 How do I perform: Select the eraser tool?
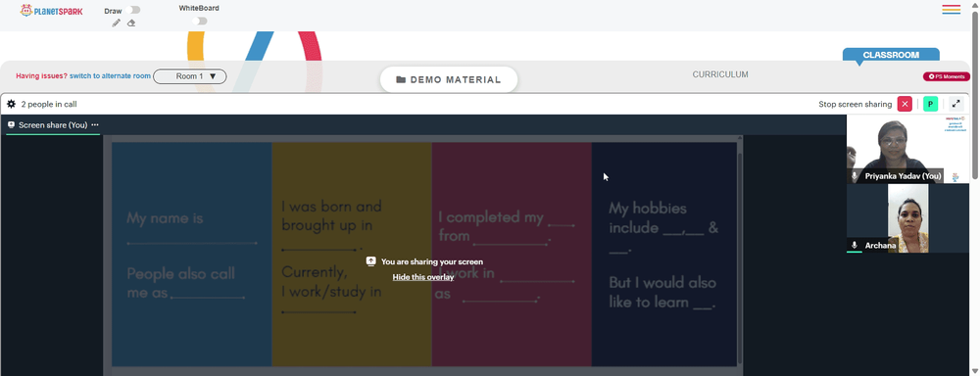pyautogui.click(x=131, y=23)
